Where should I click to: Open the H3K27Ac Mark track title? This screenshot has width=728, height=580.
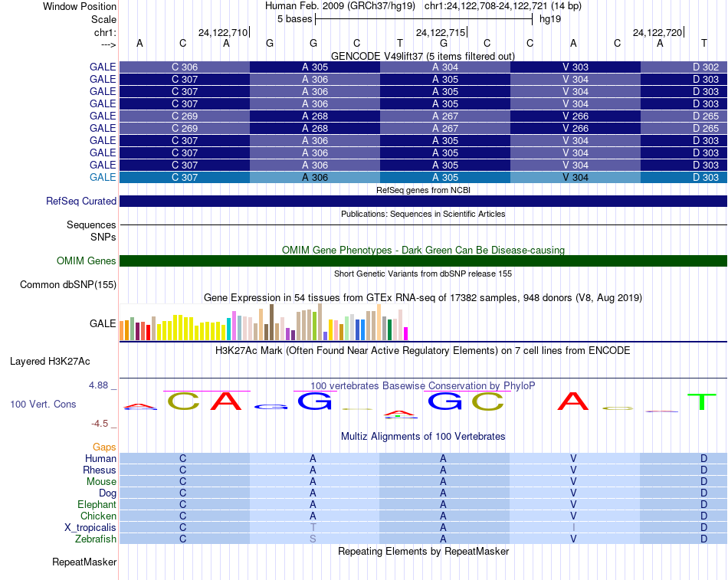(x=423, y=351)
